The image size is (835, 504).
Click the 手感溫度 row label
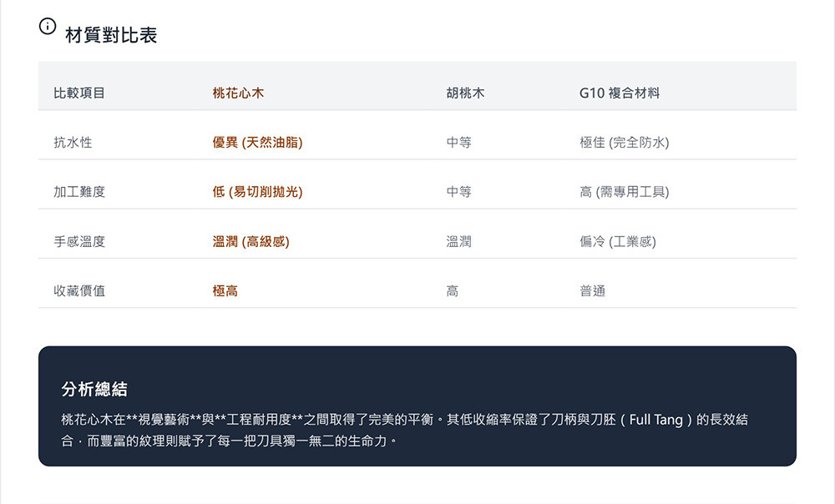(79, 242)
